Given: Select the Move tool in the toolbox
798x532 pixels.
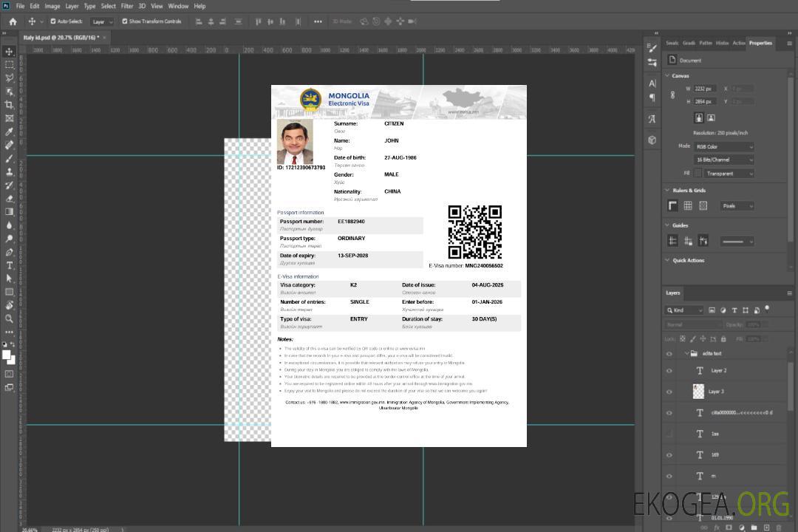Looking at the screenshot, I should [x=9, y=52].
